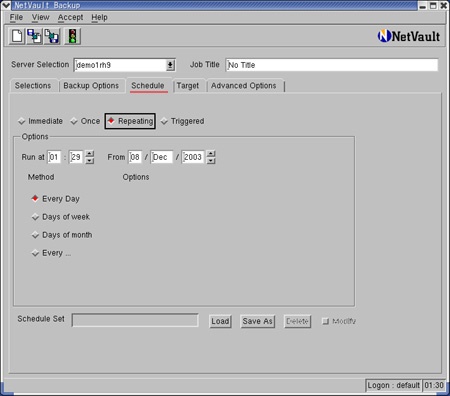Click the NetVault logo

pos(409,36)
